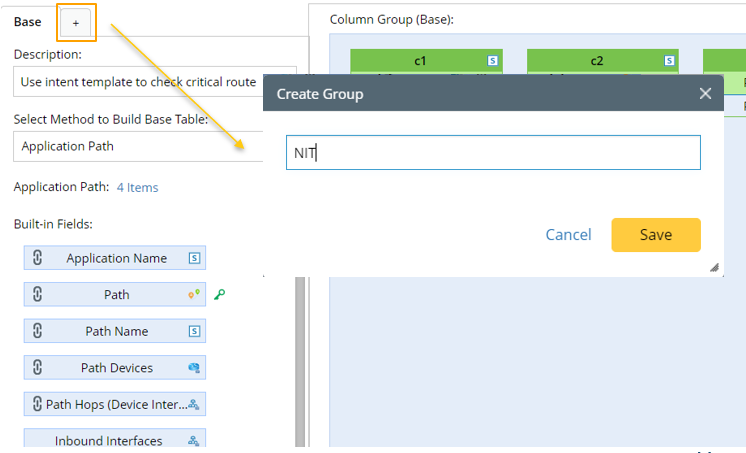Click the location marker icon on Path field
Image resolution: width=746 pixels, height=453 pixels.
coord(194,294)
